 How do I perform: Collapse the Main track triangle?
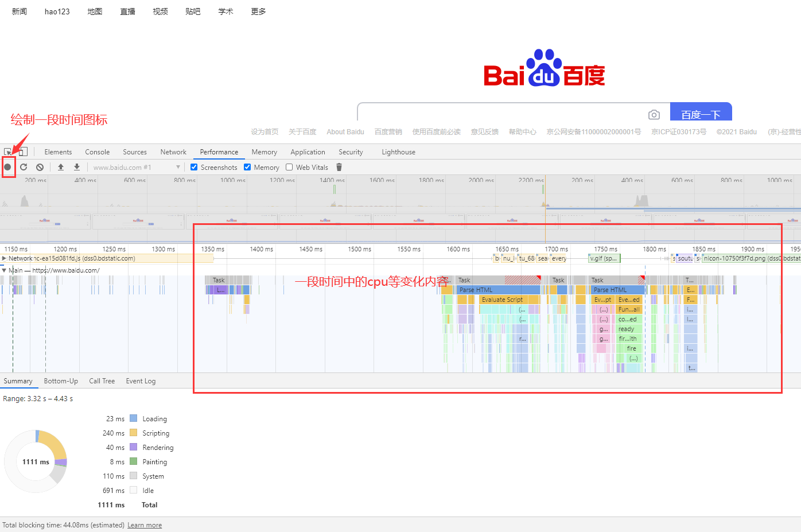[x=4, y=270]
